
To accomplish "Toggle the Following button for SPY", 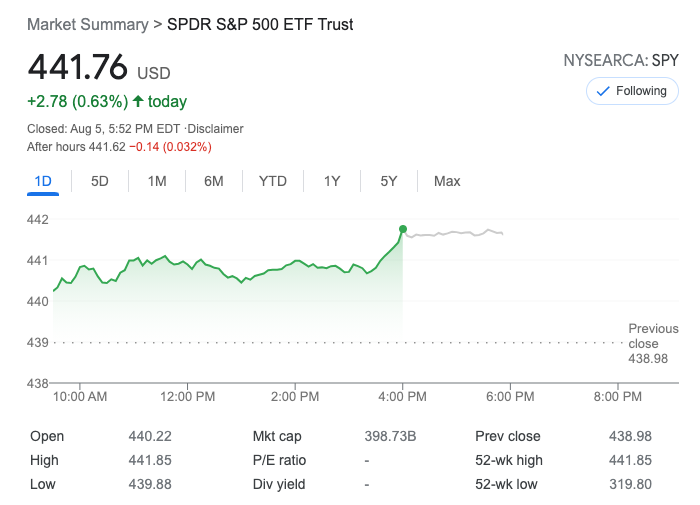I will (x=632, y=91).
